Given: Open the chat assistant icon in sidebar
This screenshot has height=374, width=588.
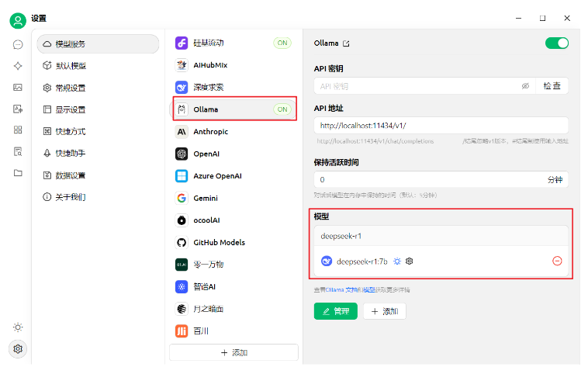Looking at the screenshot, I should (17, 44).
